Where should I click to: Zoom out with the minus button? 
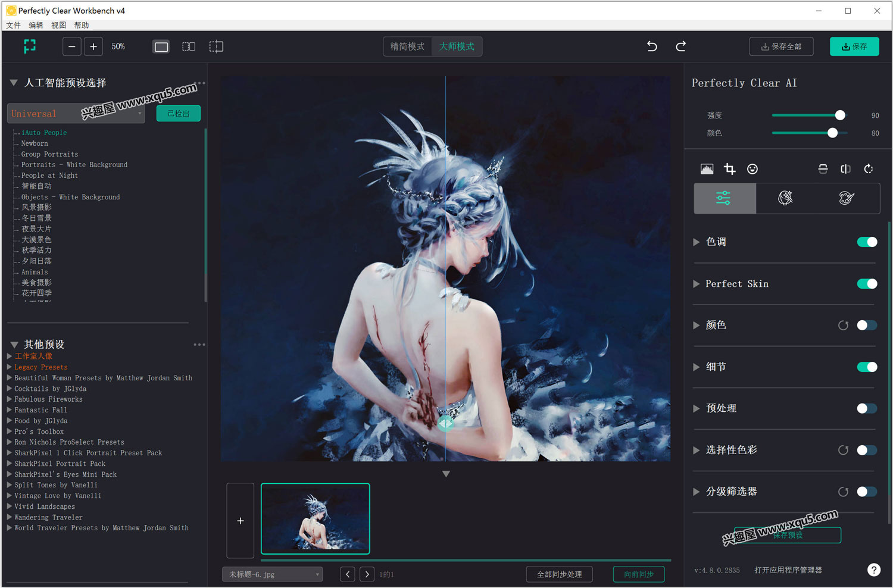72,46
